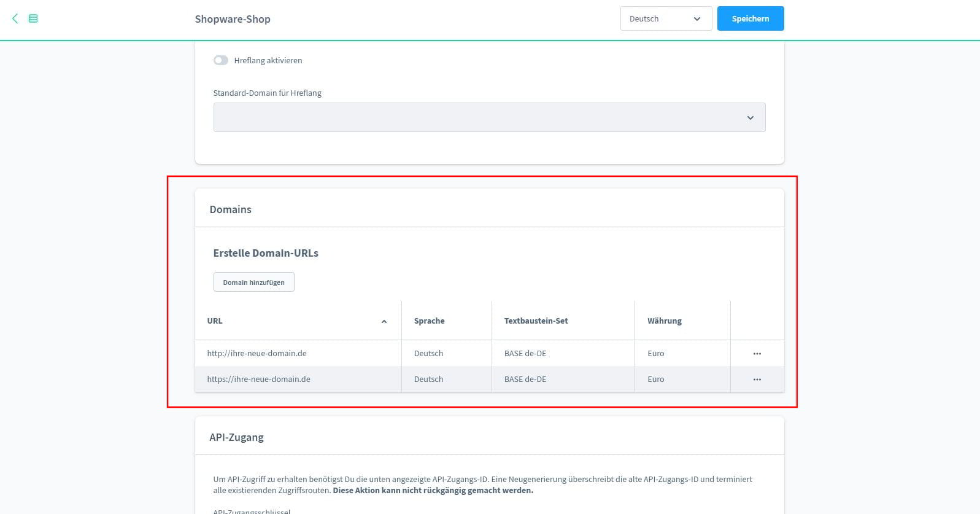
Task: Go back using the left chevron icon
Action: point(15,18)
